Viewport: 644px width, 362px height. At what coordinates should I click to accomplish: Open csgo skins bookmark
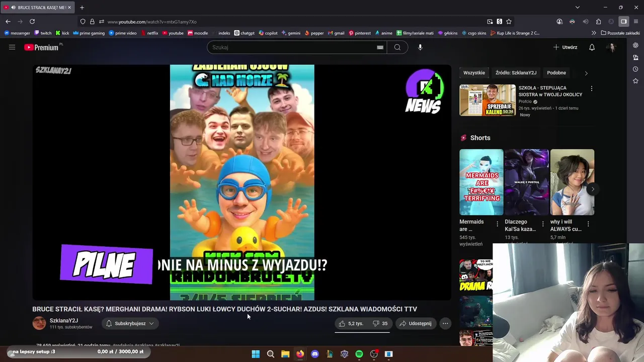474,33
